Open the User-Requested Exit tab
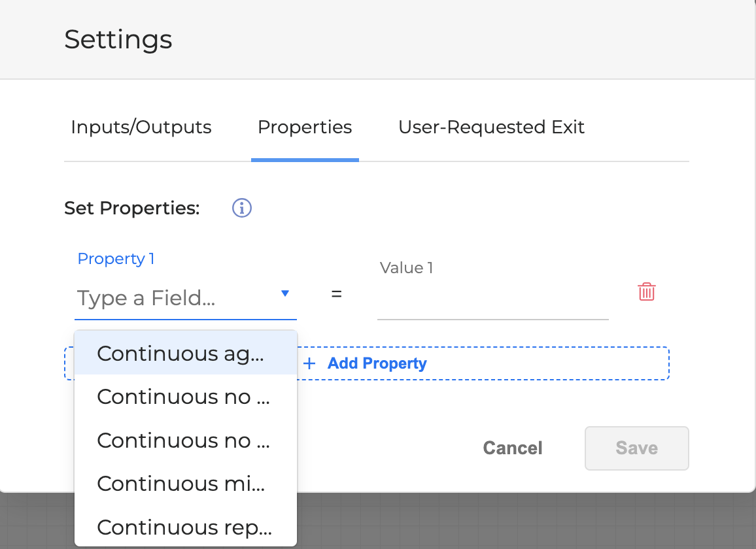The width and height of the screenshot is (756, 549). click(x=491, y=127)
